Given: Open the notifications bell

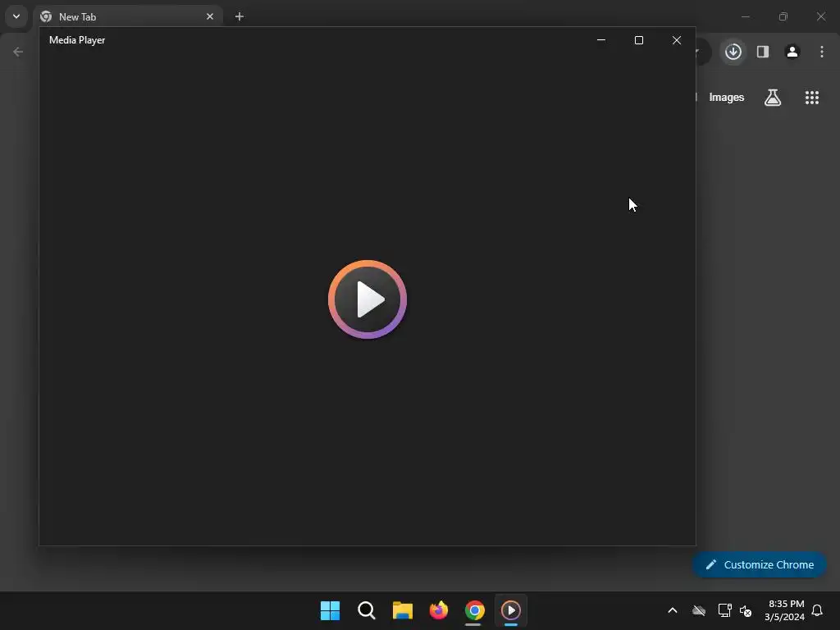Looking at the screenshot, I should [x=817, y=610].
